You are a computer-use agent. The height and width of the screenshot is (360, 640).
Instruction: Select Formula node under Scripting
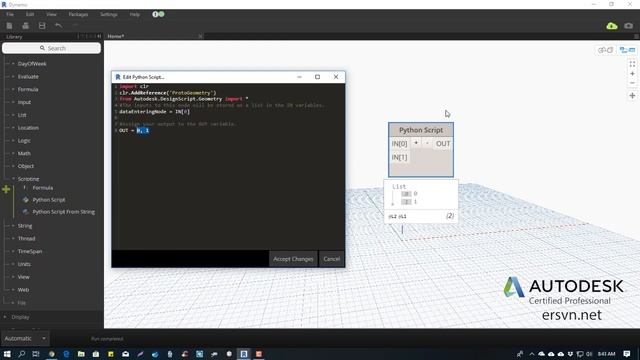[42, 188]
